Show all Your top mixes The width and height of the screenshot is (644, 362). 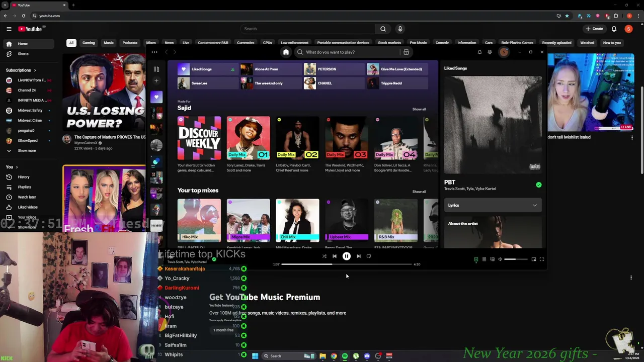[419, 192]
